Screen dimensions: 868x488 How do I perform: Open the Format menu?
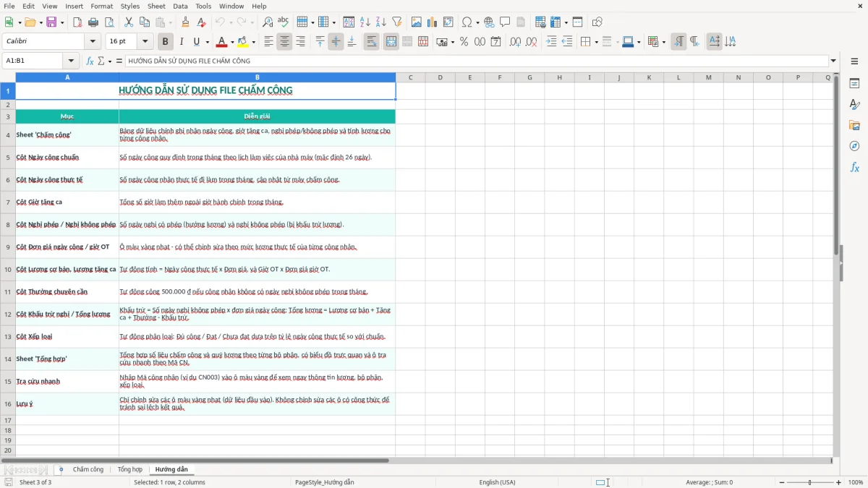(101, 6)
